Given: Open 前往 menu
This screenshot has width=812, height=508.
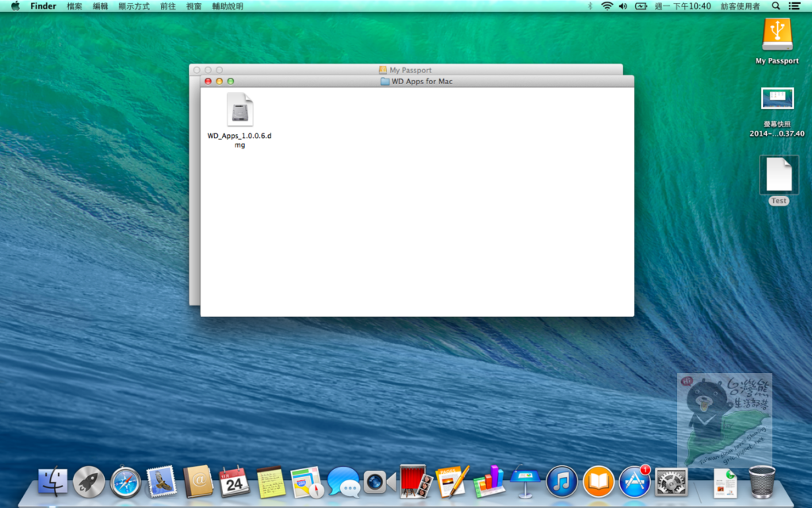Looking at the screenshot, I should pyautogui.click(x=168, y=6).
